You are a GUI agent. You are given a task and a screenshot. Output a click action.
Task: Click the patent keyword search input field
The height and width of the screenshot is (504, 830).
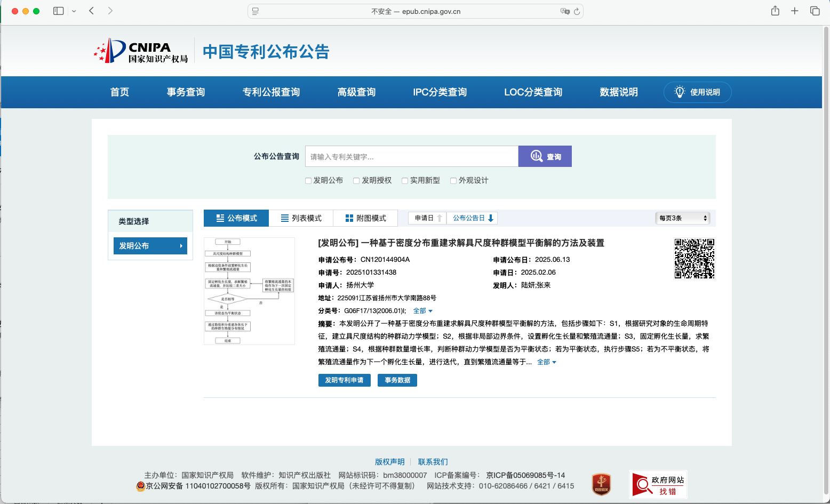411,157
